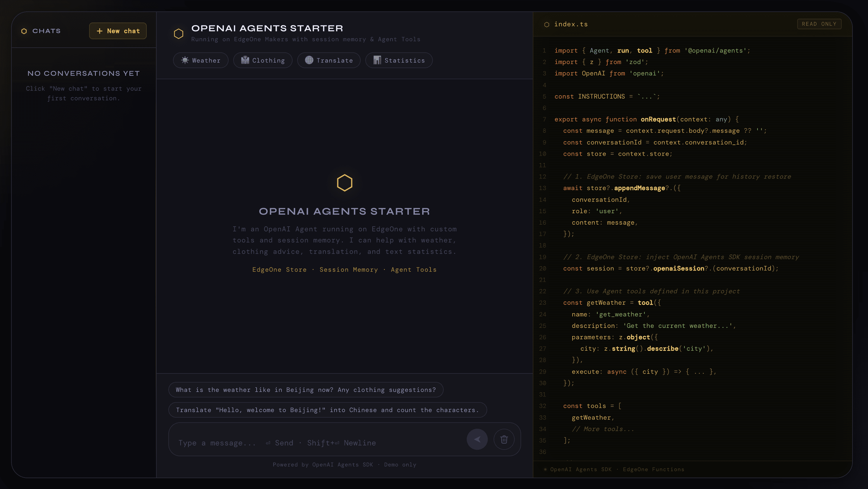Image resolution: width=868 pixels, height=489 pixels.
Task: Click the hexagon icon next to CHATS
Action: [x=24, y=31]
